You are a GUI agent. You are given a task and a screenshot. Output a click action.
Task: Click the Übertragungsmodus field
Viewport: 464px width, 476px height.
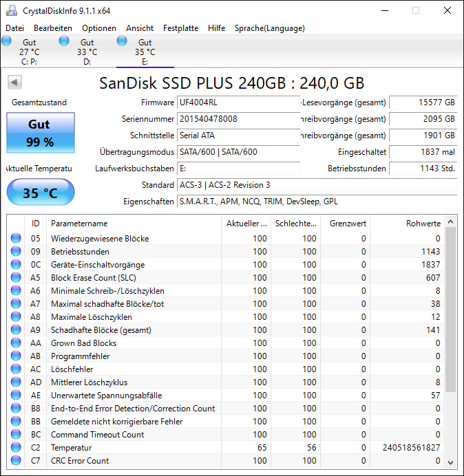click(x=238, y=152)
